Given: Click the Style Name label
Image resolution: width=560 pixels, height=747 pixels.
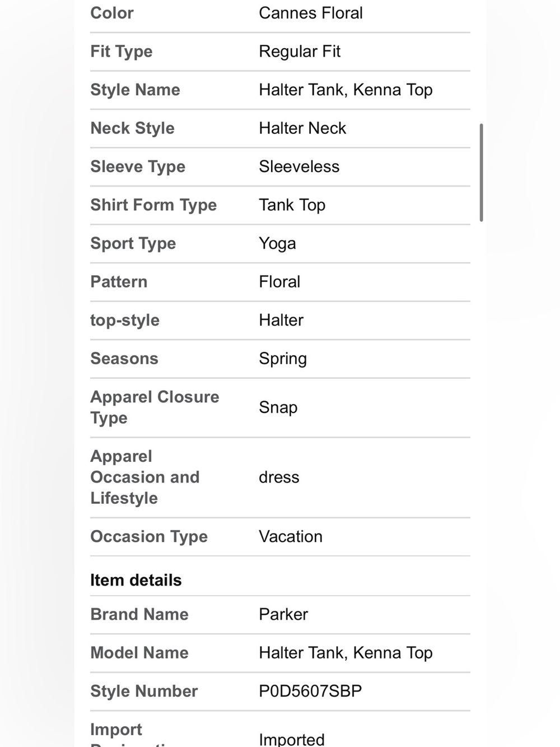Looking at the screenshot, I should [135, 90].
